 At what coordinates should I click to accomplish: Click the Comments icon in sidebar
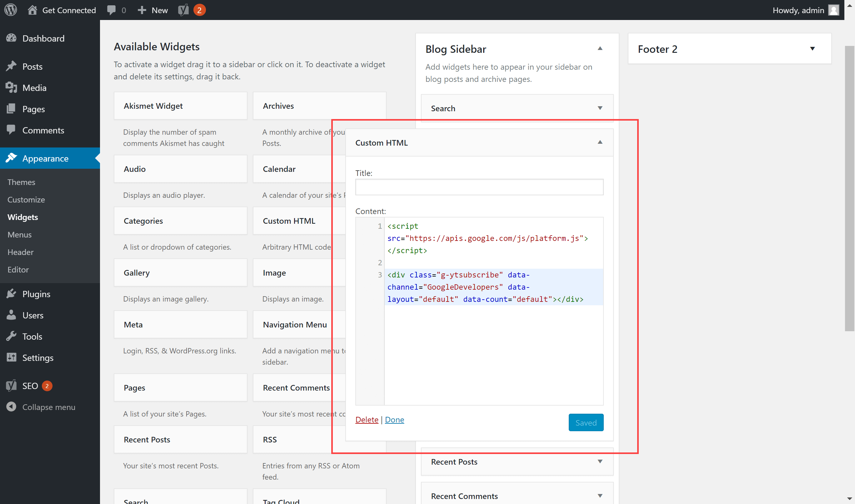pyautogui.click(x=11, y=130)
